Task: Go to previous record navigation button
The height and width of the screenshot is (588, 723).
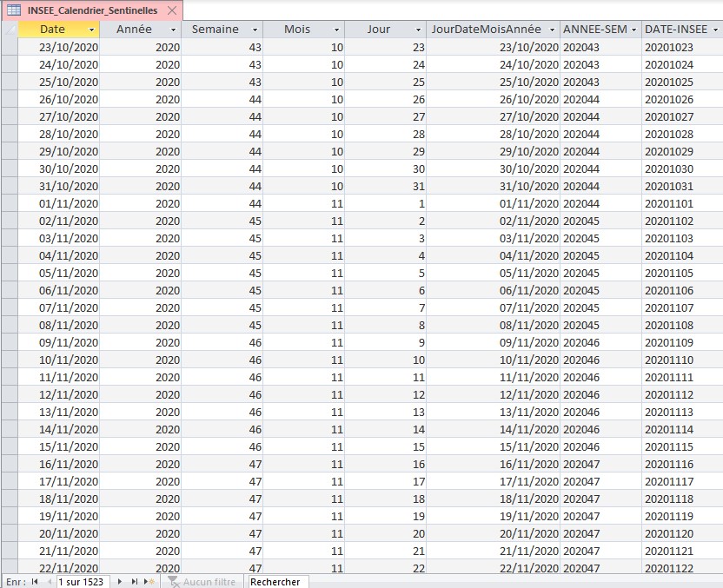Action: 50,582
